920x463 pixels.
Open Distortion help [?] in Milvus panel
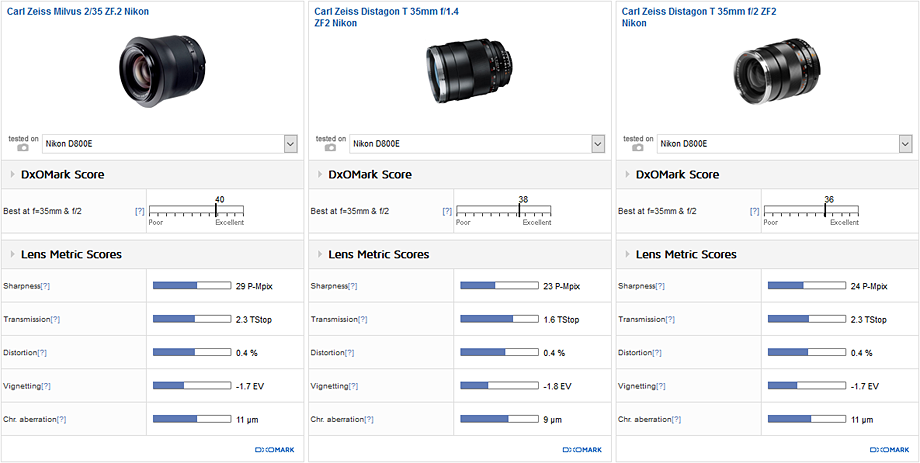[x=42, y=353]
